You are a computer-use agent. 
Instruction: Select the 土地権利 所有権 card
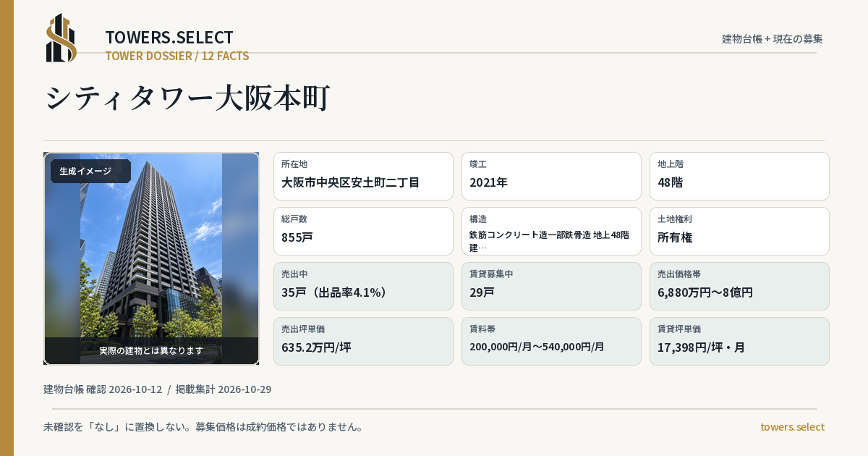point(739,231)
